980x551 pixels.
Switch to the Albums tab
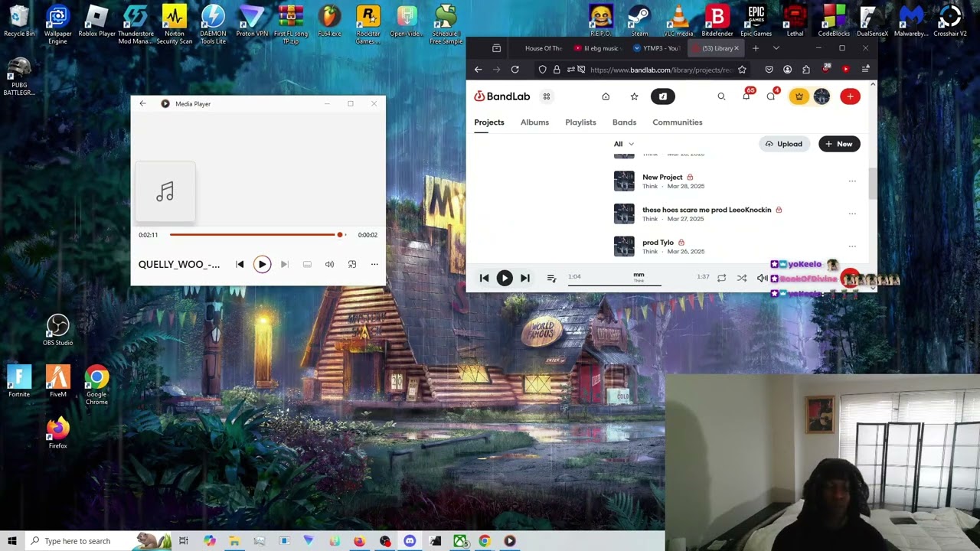click(x=534, y=122)
